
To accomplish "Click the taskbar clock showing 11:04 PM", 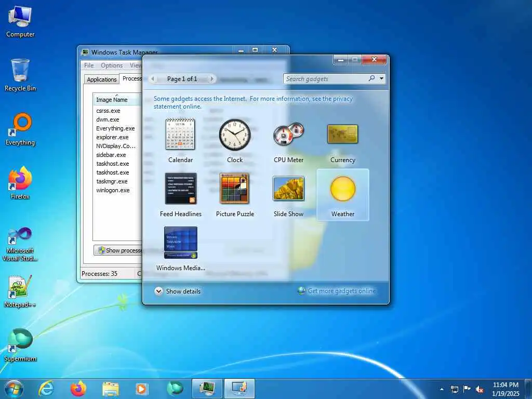I will (506, 389).
